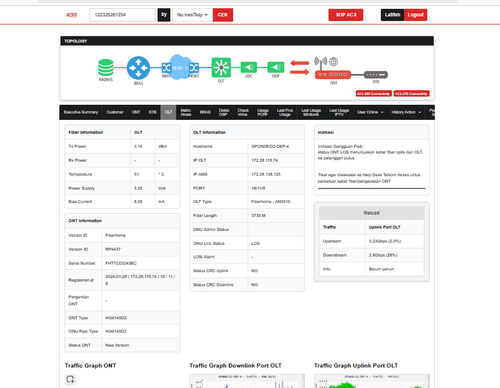500x388 pixels.
Task: Open the Last Usage IPTV tab
Action: click(x=339, y=112)
